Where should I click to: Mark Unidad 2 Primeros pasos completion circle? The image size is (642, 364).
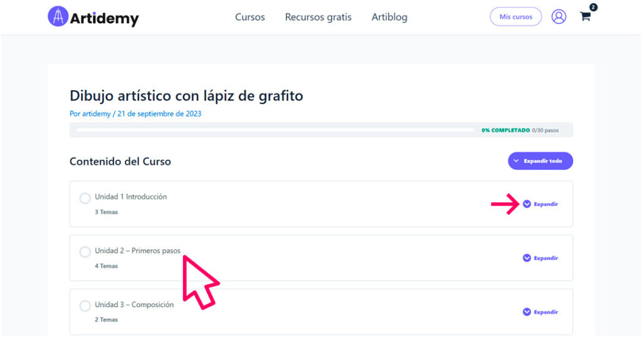pyautogui.click(x=85, y=252)
